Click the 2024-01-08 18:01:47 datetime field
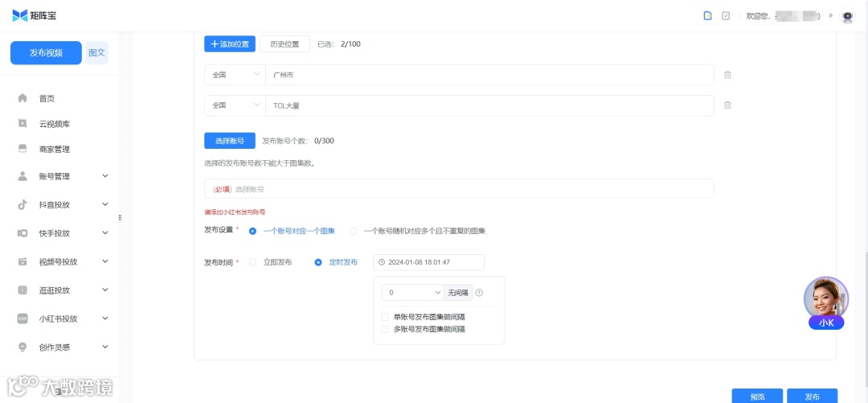The image size is (868, 403). pos(429,262)
